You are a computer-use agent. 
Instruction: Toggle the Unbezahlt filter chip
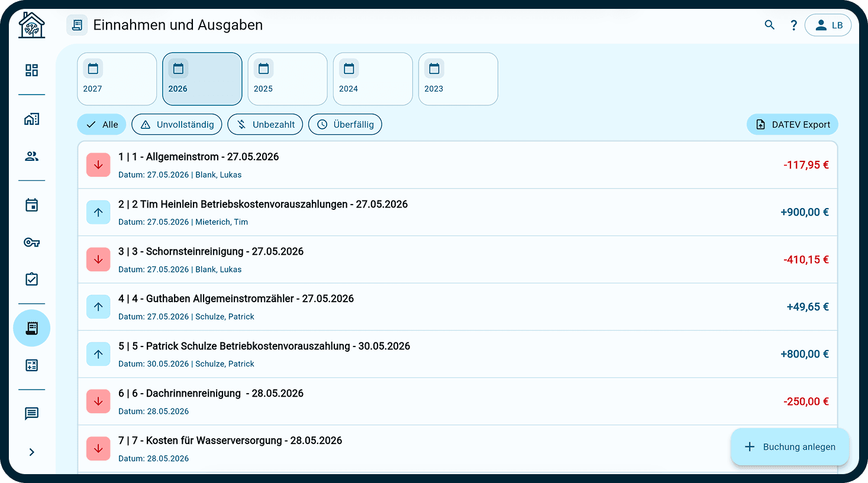[x=265, y=125]
